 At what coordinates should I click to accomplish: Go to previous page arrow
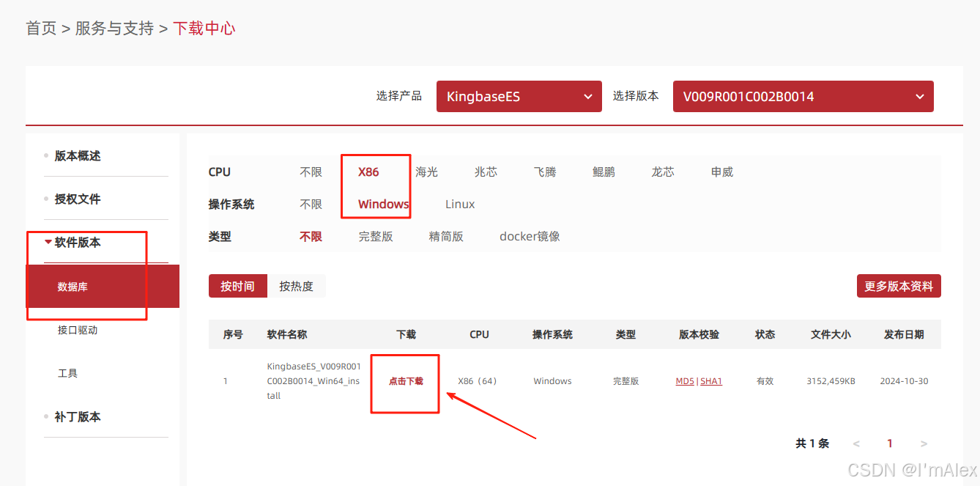(856, 443)
